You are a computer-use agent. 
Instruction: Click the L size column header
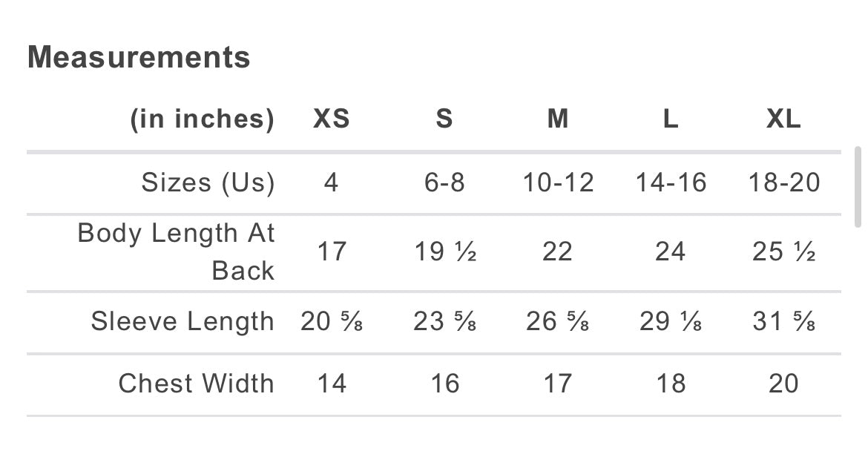click(x=670, y=119)
